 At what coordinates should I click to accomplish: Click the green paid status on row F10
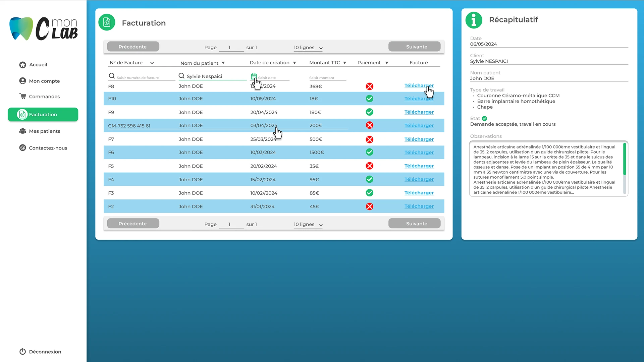pos(369,99)
